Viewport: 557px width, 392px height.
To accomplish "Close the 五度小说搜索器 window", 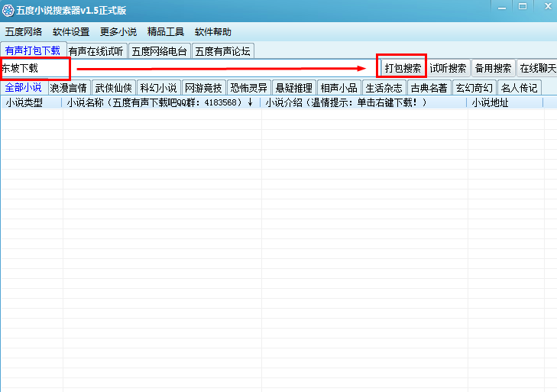I will [547, 7].
